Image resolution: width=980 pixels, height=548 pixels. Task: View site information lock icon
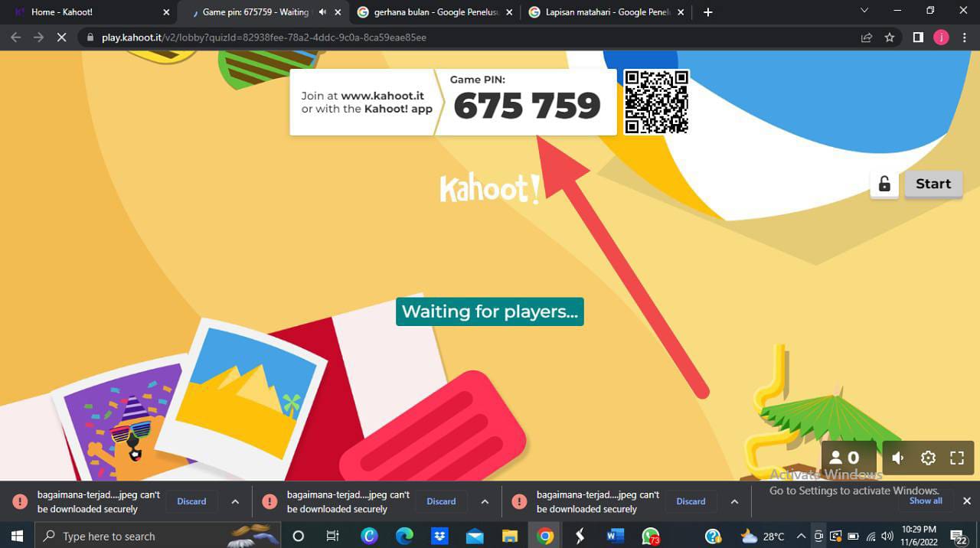coord(90,37)
